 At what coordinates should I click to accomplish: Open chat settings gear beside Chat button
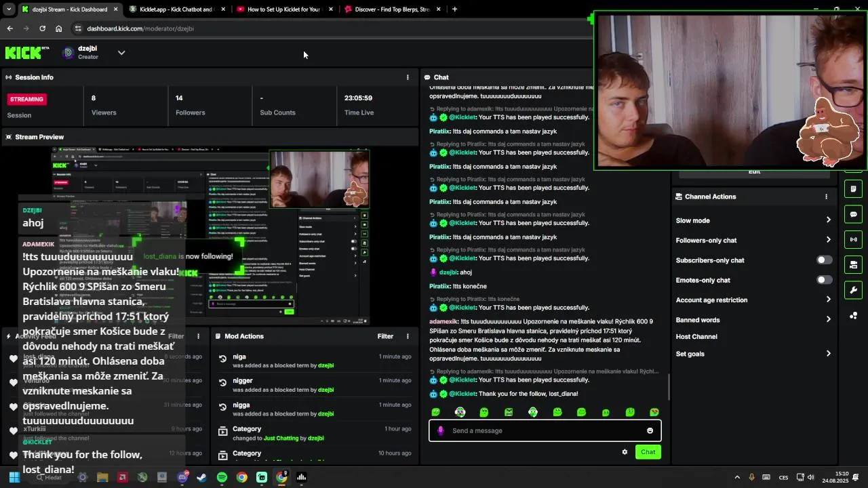[625, 452]
